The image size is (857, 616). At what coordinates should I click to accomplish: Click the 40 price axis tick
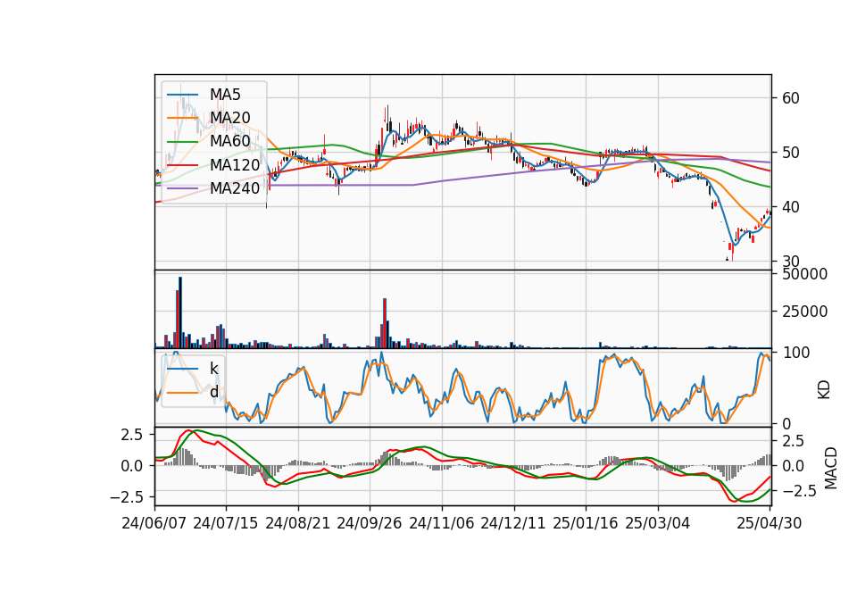(x=790, y=207)
